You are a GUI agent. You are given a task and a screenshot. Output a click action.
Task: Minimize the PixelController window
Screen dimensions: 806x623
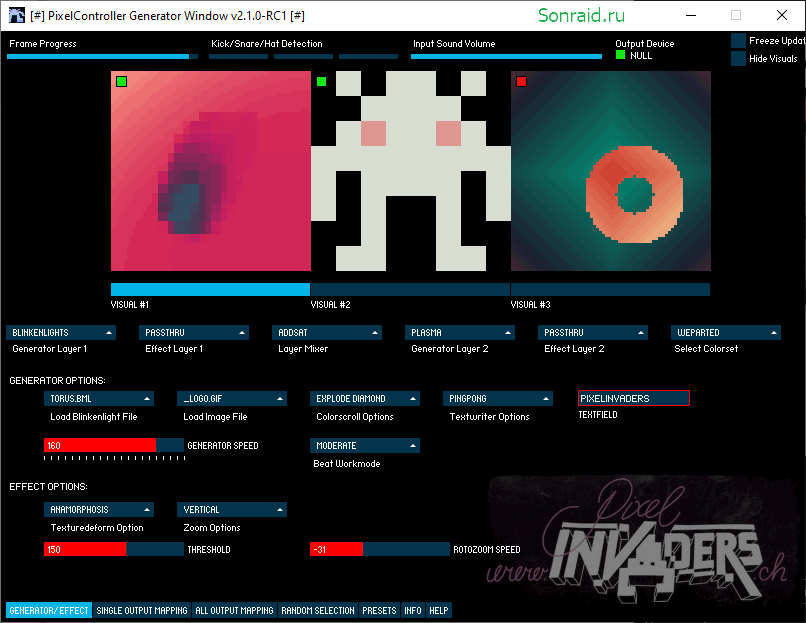pos(691,15)
